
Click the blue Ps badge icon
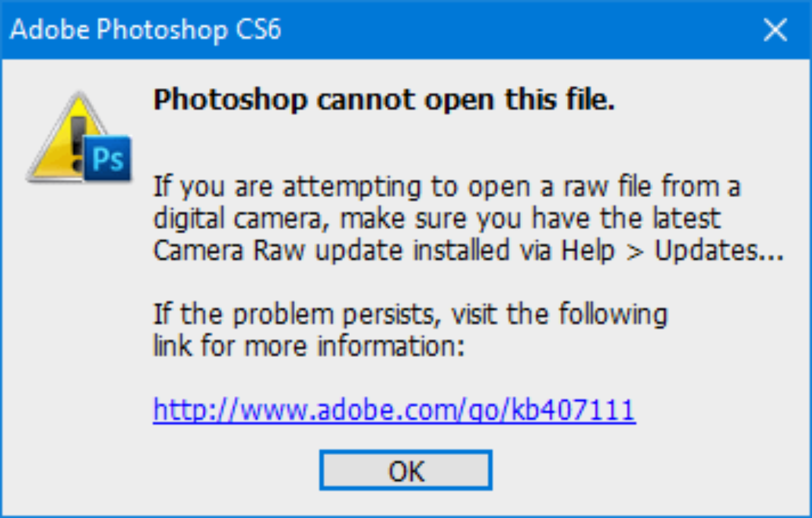(x=107, y=160)
